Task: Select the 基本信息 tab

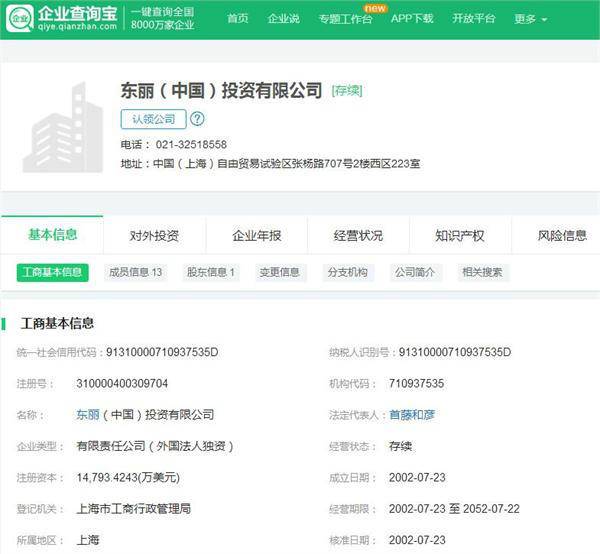Action: (x=52, y=235)
